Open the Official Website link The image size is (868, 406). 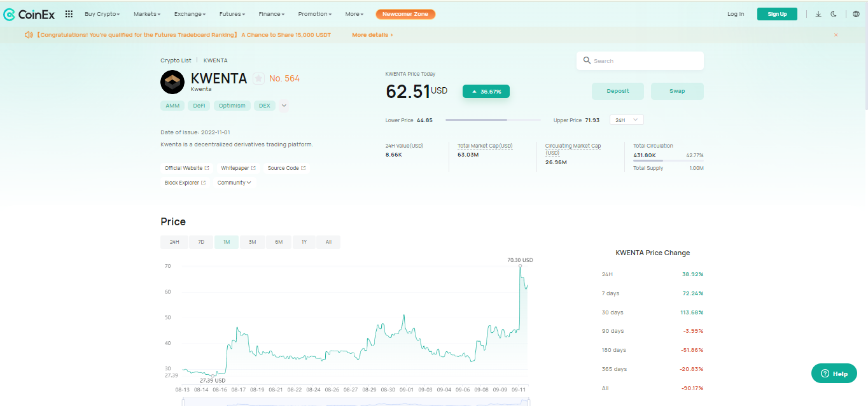pos(186,168)
